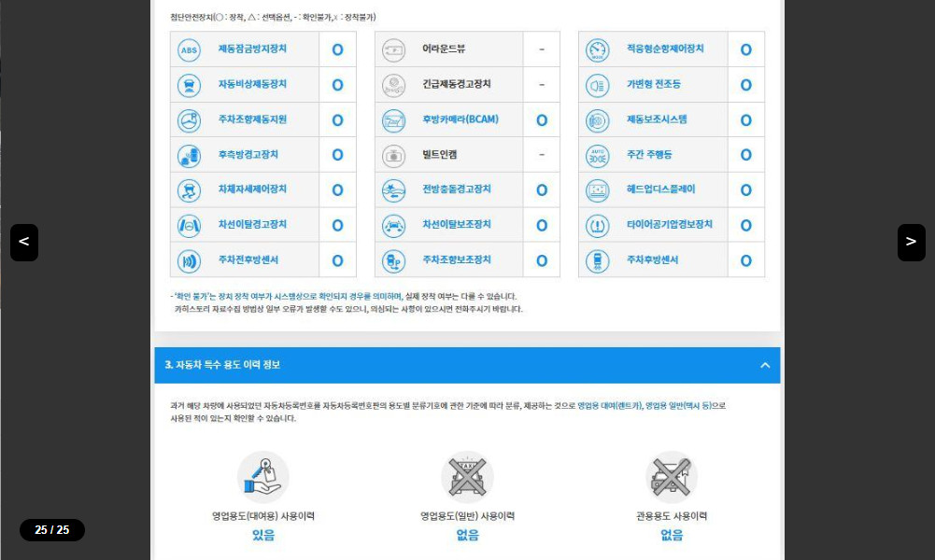Click the 타이어공기압경보장치 icon
This screenshot has height=560, width=935.
click(x=597, y=225)
